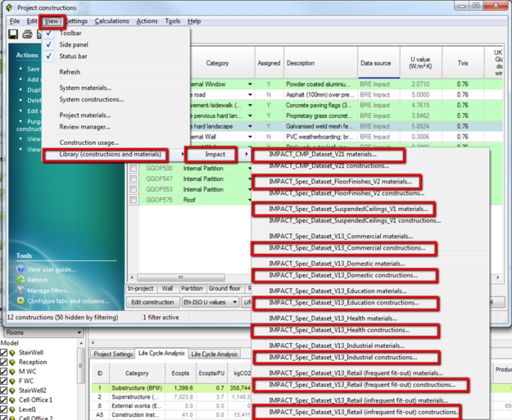
Task: Choose Review manager from View menu
Action: 84,127
